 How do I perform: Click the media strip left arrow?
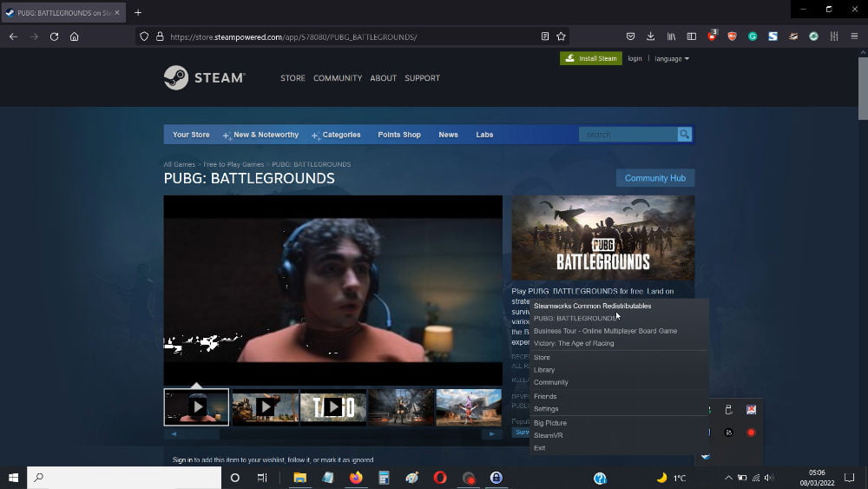pyautogui.click(x=174, y=434)
